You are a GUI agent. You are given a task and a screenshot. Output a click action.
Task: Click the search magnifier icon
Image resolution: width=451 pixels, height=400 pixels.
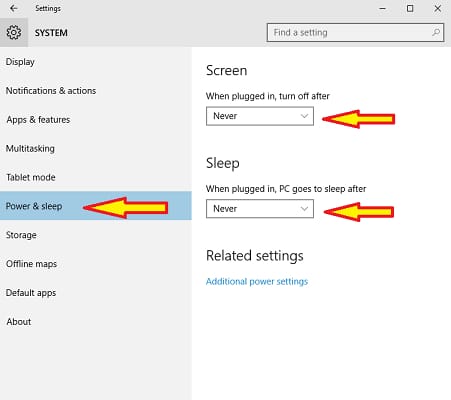point(436,32)
